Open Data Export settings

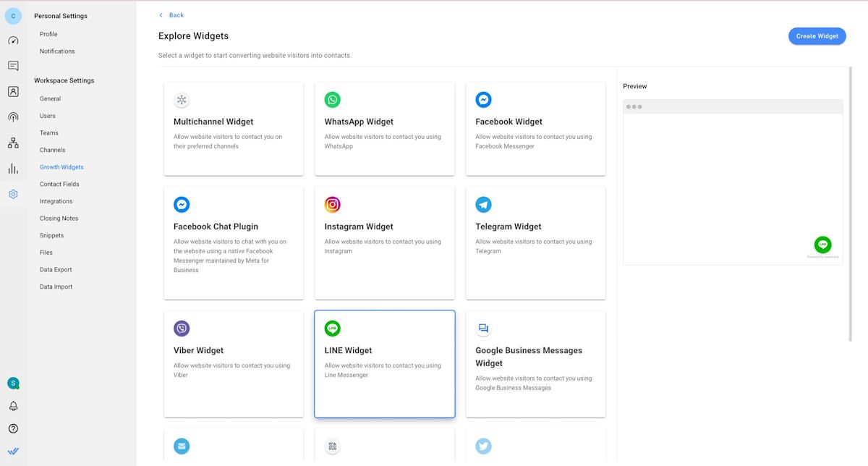tap(56, 270)
